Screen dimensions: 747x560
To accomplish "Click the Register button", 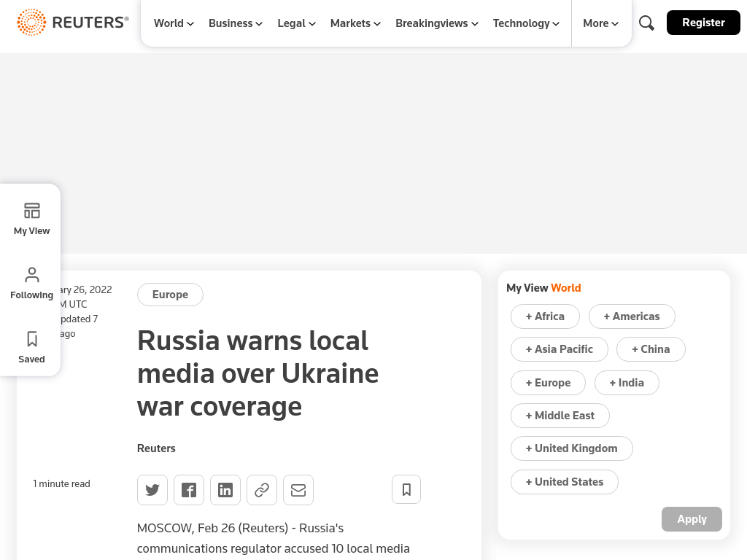I will (x=703, y=23).
